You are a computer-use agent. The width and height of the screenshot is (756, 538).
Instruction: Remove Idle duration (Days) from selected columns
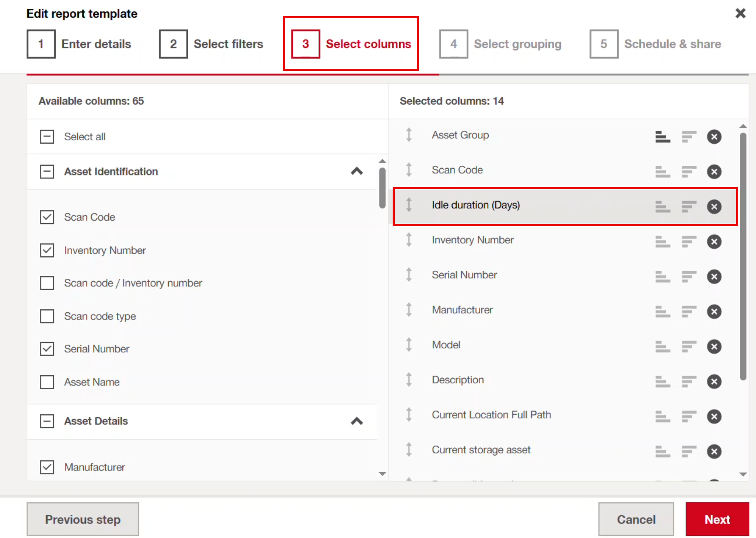714,207
